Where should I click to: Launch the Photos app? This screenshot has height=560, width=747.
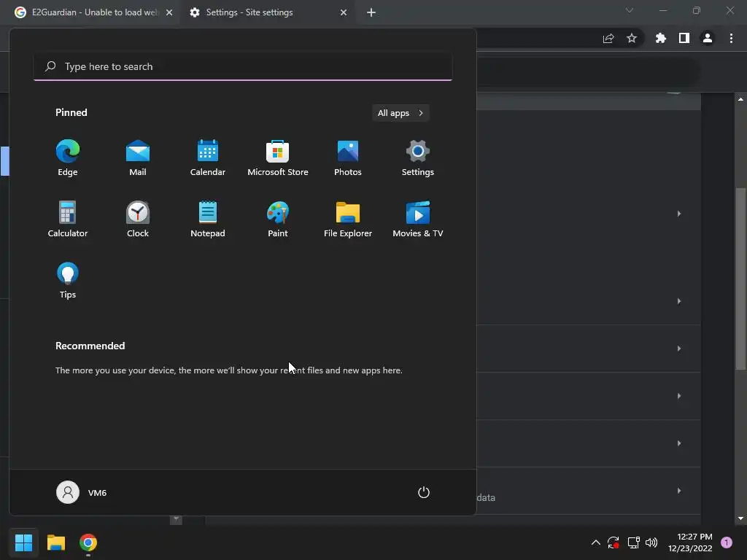(348, 158)
